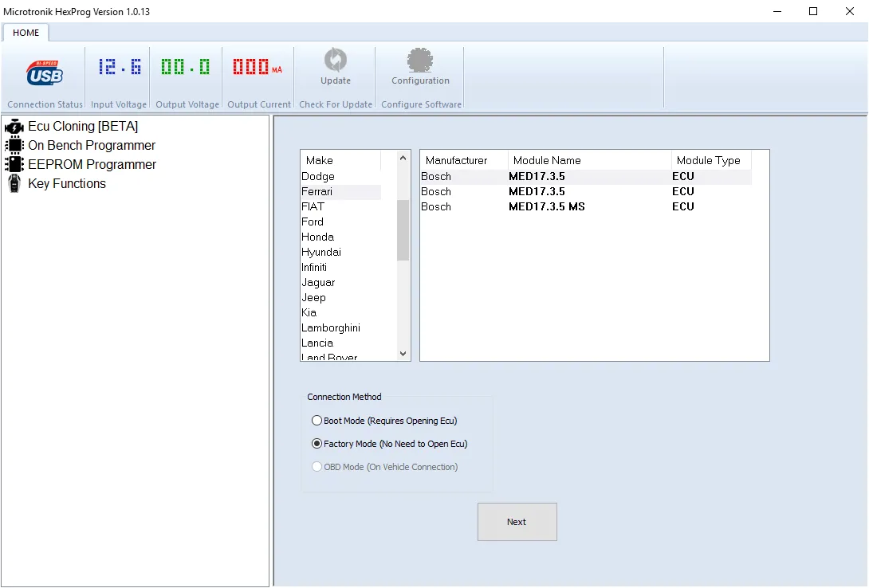The image size is (869, 588).
Task: Select Ferrari in the Make list
Action: [341, 191]
